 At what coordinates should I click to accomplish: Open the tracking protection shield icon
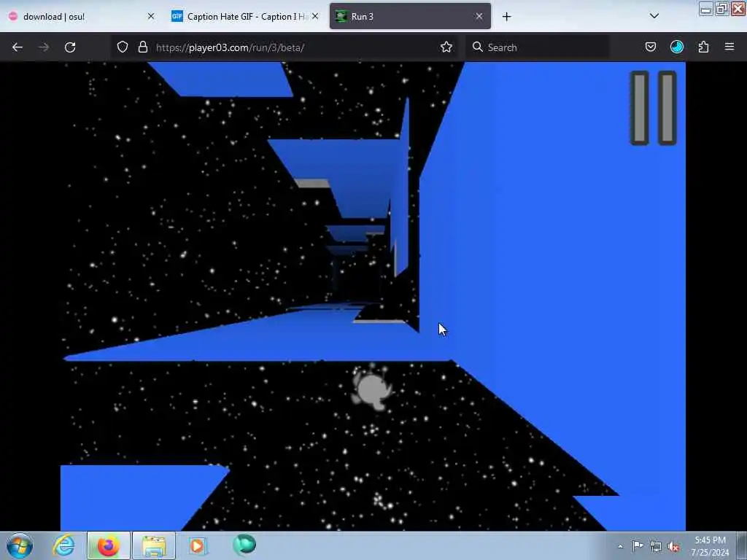pyautogui.click(x=123, y=47)
